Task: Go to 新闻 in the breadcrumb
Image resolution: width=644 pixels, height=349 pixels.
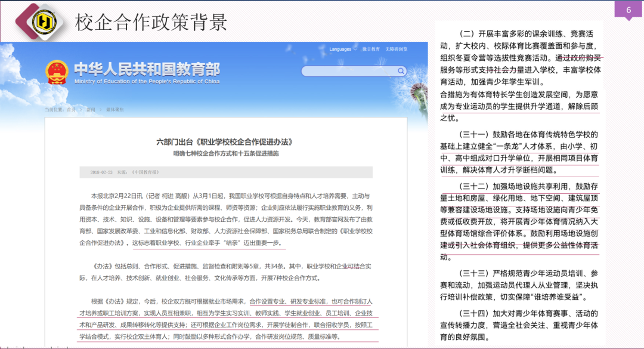Action: tap(91, 110)
